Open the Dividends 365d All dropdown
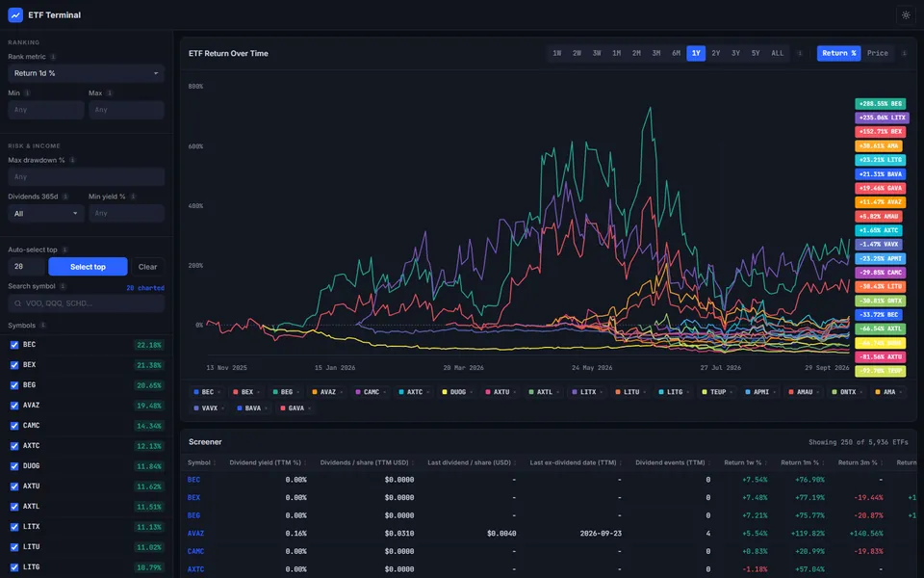The height and width of the screenshot is (578, 924). click(46, 214)
